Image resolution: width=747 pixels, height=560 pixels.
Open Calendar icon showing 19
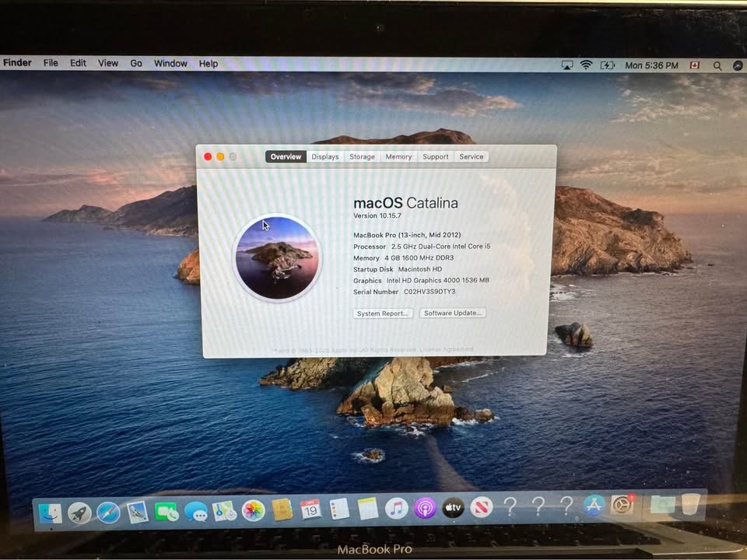[310, 509]
